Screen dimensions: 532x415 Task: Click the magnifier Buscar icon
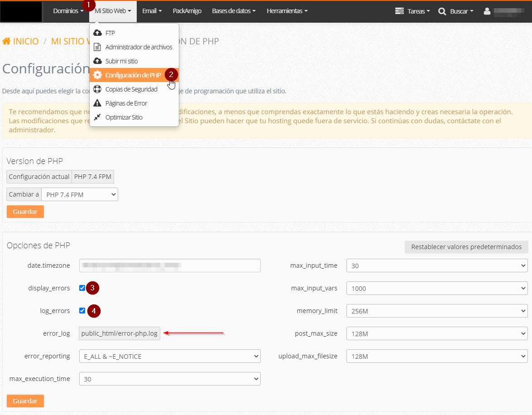(x=442, y=11)
